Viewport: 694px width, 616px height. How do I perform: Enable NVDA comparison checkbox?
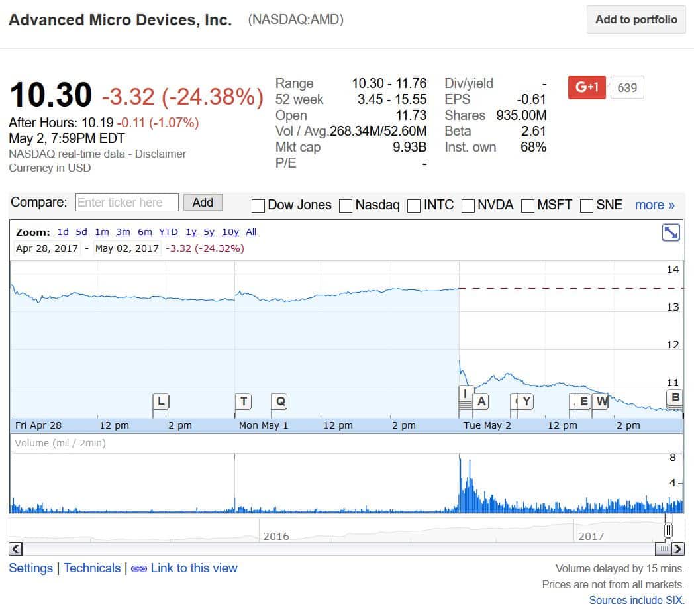click(468, 205)
